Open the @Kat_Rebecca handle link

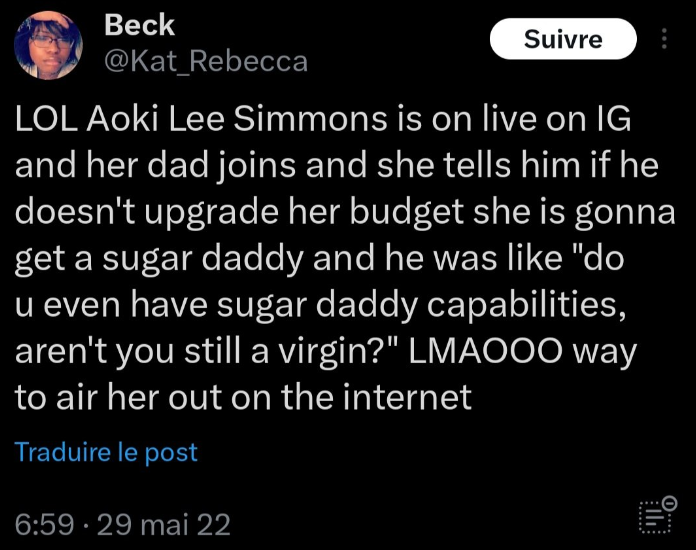tap(206, 62)
